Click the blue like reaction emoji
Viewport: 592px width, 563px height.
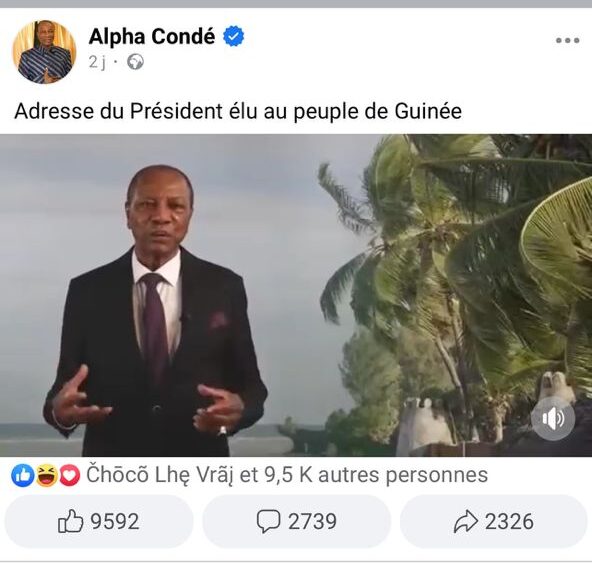click(x=23, y=475)
